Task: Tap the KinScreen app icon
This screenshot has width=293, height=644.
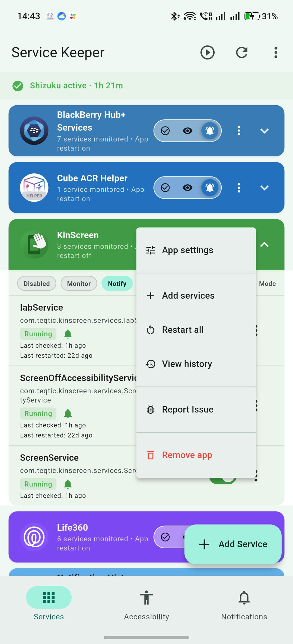Action: [x=34, y=244]
